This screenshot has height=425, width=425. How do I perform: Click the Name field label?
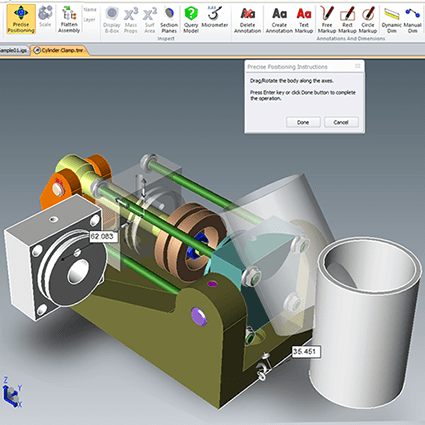tap(90, 10)
